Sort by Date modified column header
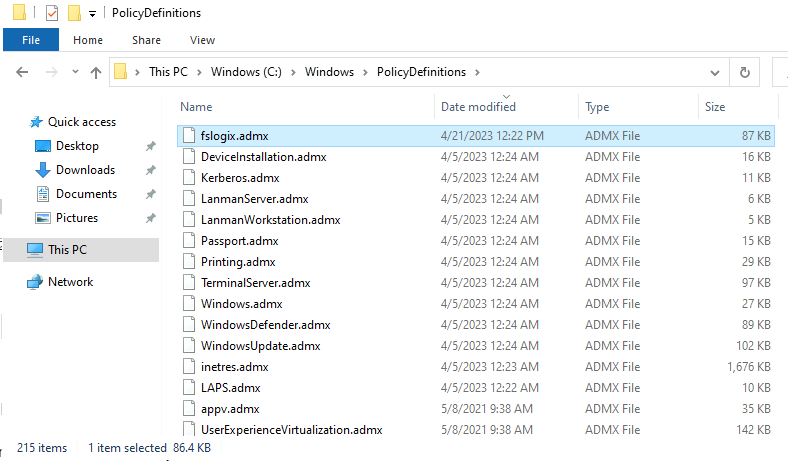 pos(478,107)
